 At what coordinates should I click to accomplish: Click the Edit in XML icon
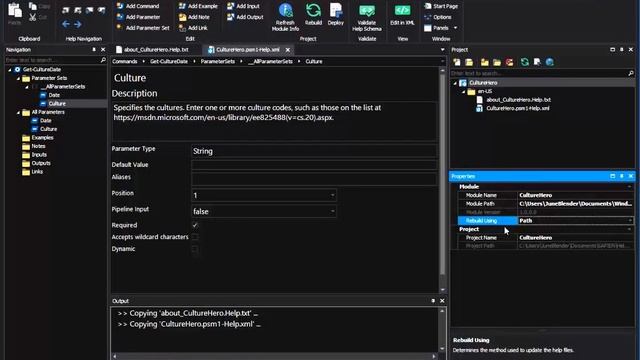pos(402,10)
